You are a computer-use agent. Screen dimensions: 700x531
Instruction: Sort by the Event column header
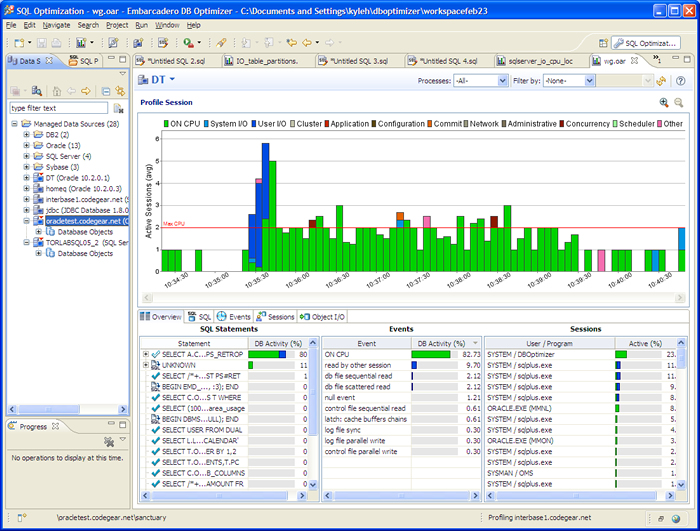tap(365, 342)
